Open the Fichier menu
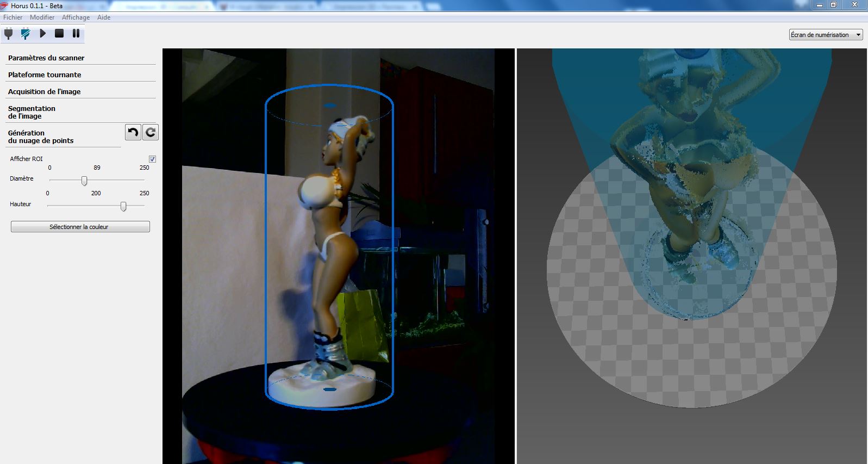The height and width of the screenshot is (464, 868). click(13, 17)
